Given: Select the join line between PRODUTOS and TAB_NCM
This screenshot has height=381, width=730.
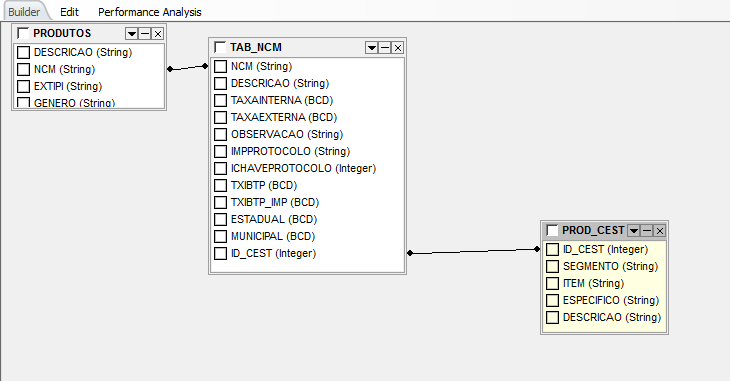Looking at the screenshot, I should pos(188,68).
